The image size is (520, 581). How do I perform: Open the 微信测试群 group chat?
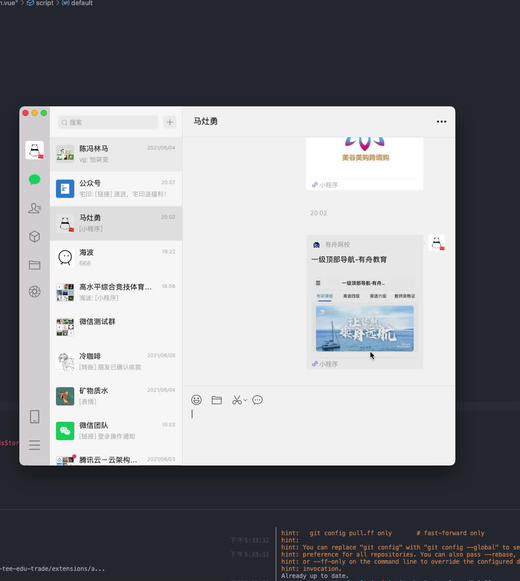pyautogui.click(x=116, y=326)
